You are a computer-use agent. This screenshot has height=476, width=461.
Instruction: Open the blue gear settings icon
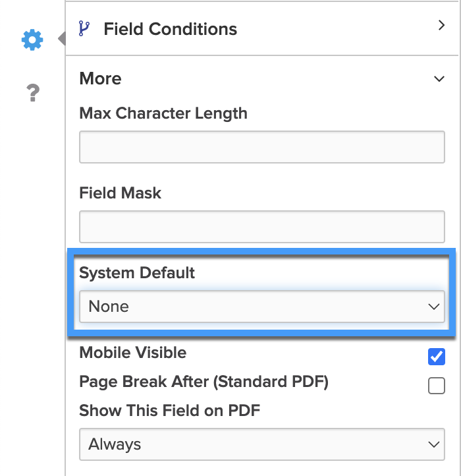click(x=32, y=40)
